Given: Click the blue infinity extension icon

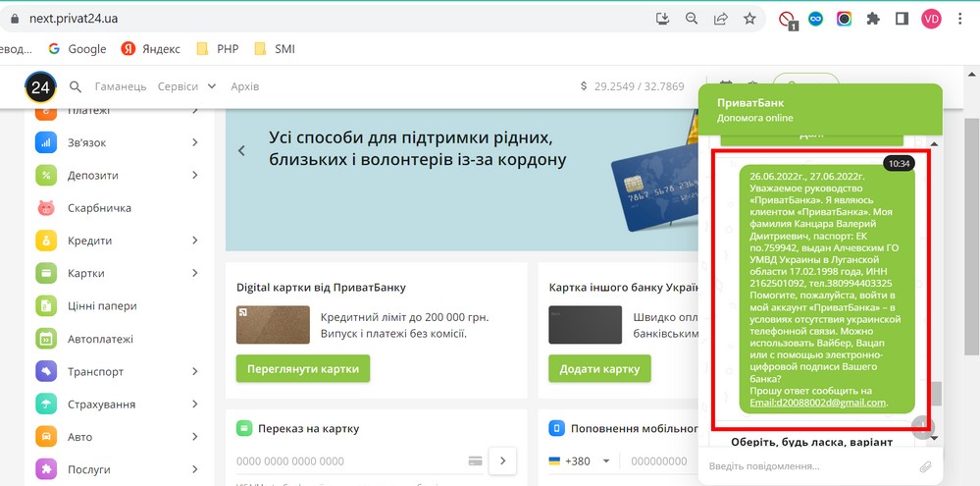Looking at the screenshot, I should (x=815, y=19).
